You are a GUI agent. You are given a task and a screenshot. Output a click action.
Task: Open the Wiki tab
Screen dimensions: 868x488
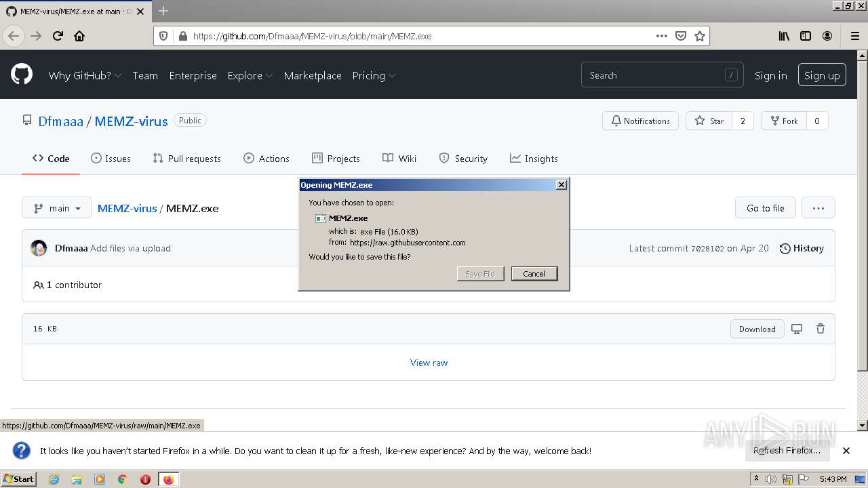pos(399,159)
